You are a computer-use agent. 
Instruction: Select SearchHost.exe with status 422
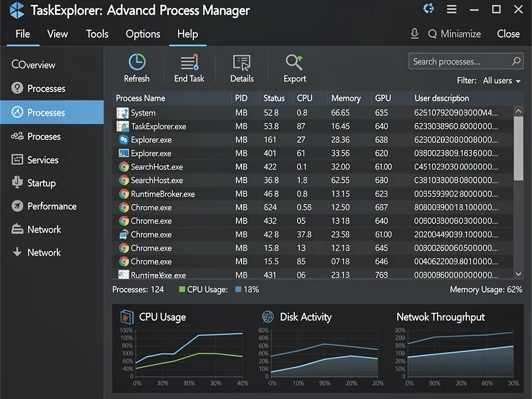157,167
